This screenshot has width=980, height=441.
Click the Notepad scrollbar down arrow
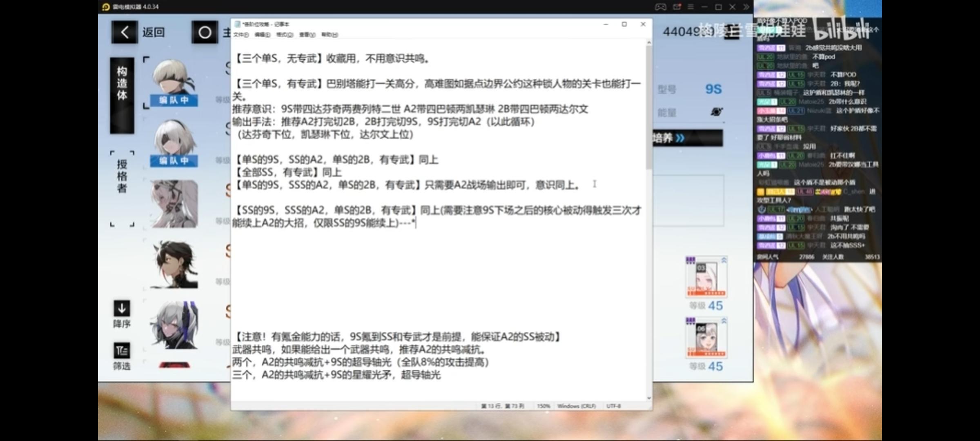tap(649, 398)
